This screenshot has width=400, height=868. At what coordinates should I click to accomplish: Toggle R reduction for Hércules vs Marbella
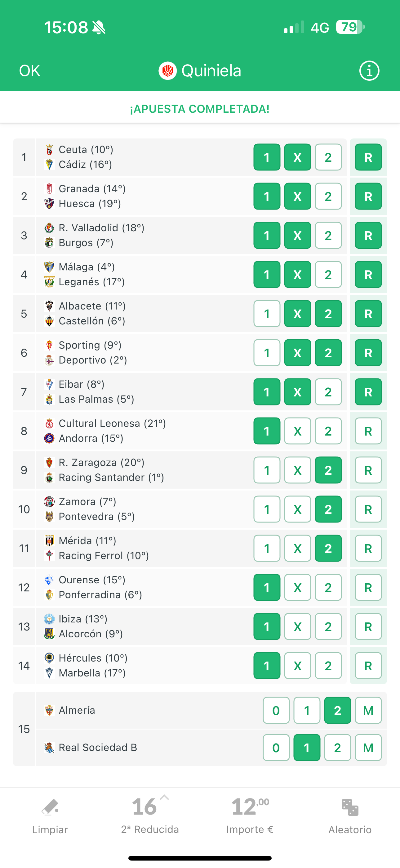coord(368,666)
